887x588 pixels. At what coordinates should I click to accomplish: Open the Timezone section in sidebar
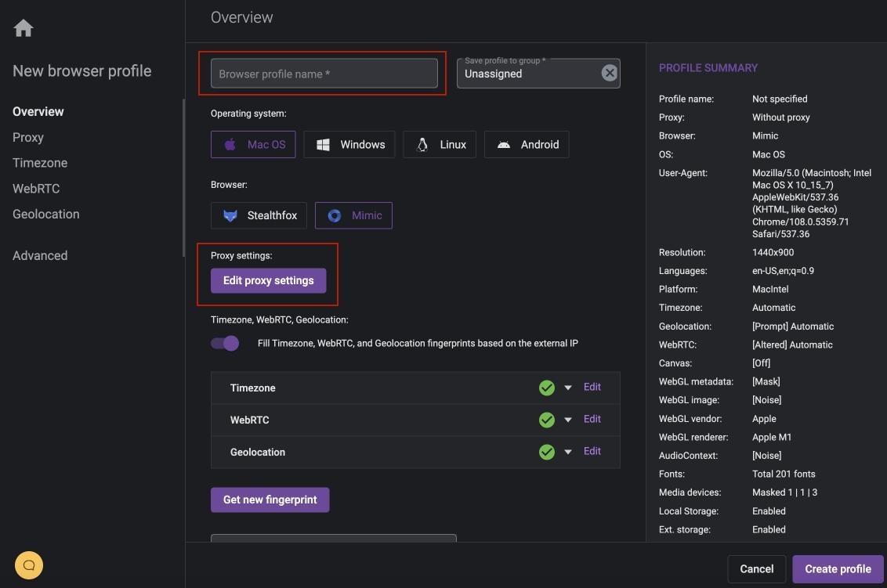pyautogui.click(x=40, y=163)
